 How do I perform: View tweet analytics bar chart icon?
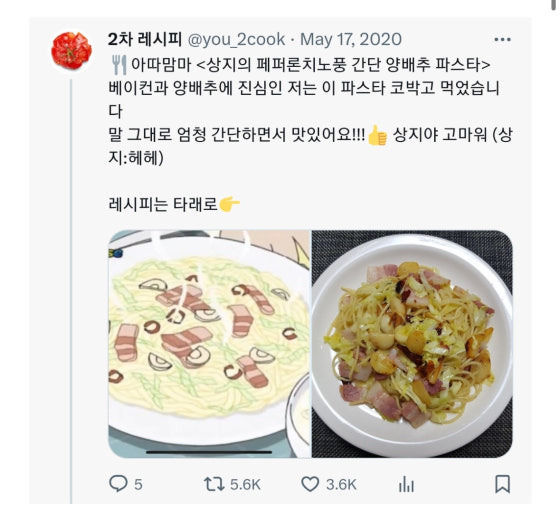tap(406, 485)
